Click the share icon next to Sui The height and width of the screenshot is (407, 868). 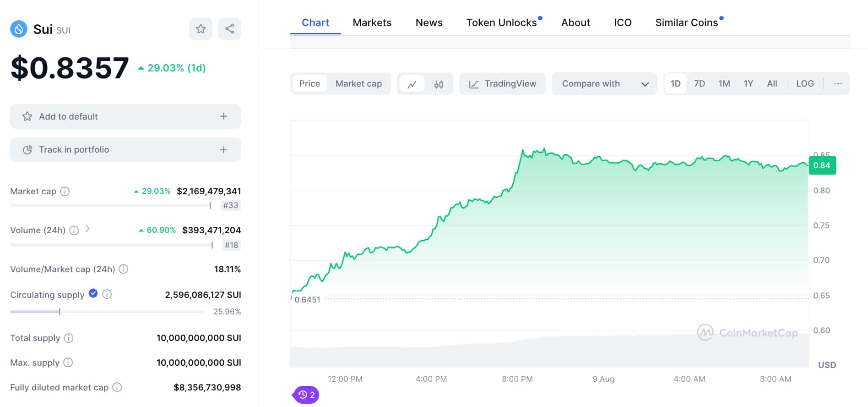click(x=229, y=28)
